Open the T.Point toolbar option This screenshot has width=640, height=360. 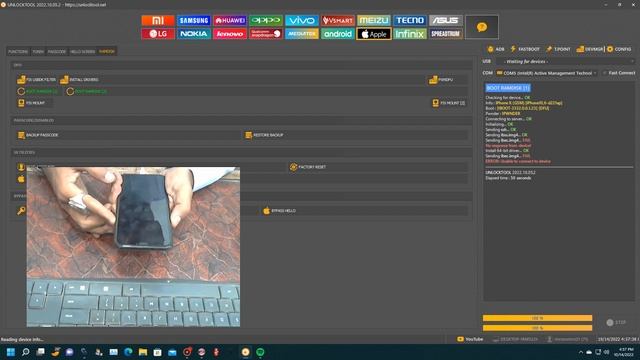[x=558, y=49]
